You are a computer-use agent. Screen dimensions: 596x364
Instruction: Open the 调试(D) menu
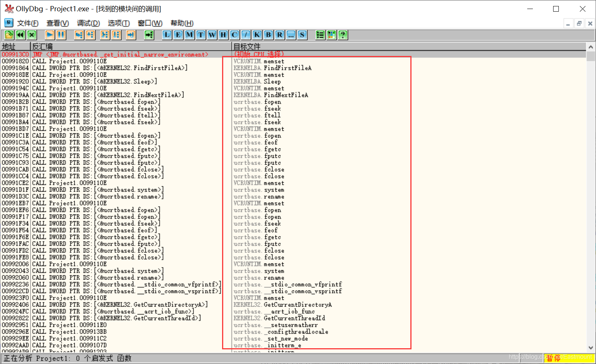pos(88,23)
